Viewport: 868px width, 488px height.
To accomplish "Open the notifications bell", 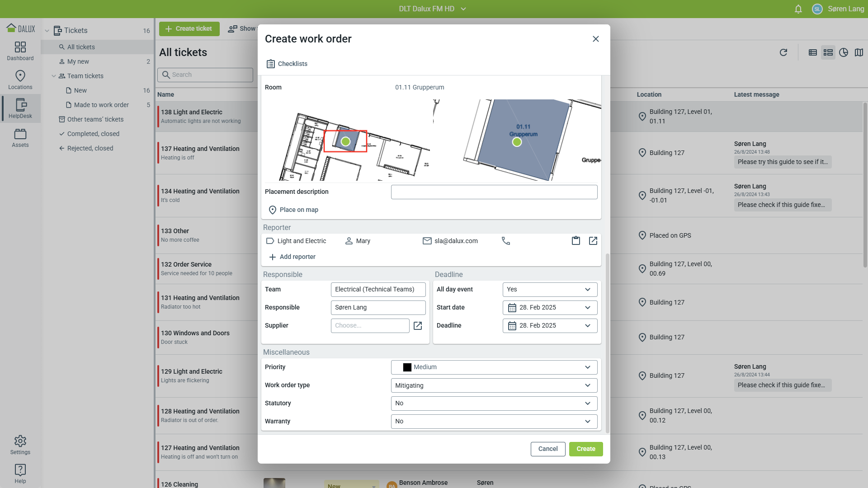I will pos(798,9).
